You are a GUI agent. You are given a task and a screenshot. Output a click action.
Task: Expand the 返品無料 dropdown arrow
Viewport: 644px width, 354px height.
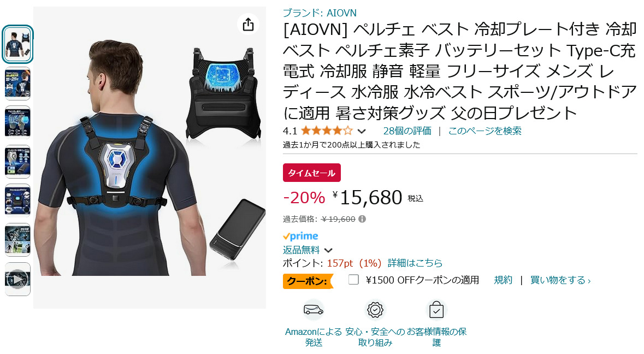(329, 250)
